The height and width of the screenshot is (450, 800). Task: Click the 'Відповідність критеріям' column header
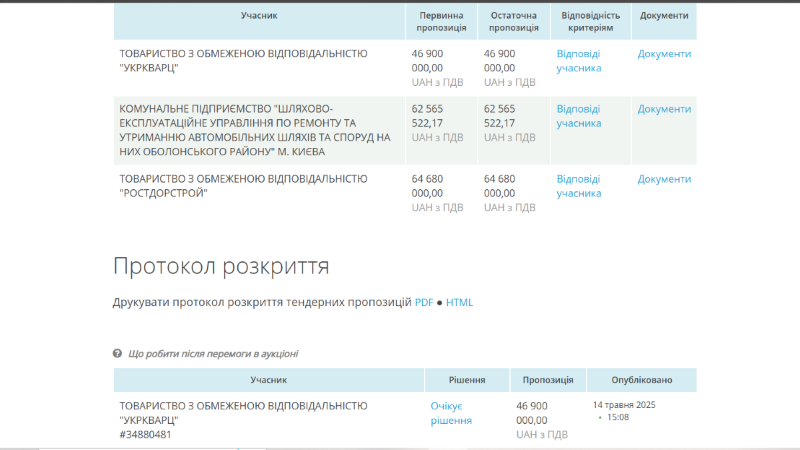[591, 21]
